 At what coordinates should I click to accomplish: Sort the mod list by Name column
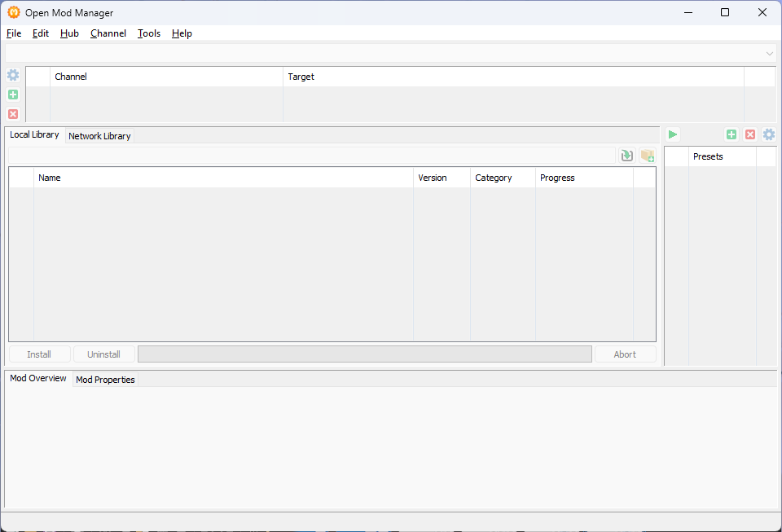point(223,178)
